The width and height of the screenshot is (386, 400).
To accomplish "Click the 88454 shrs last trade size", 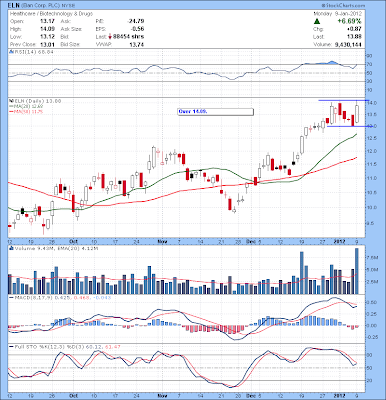I will pos(128,37).
